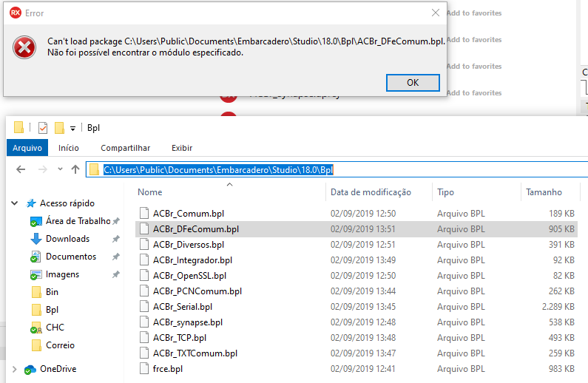Select the frce.bpl file
Screen dimensions: 588x383
[168, 369]
